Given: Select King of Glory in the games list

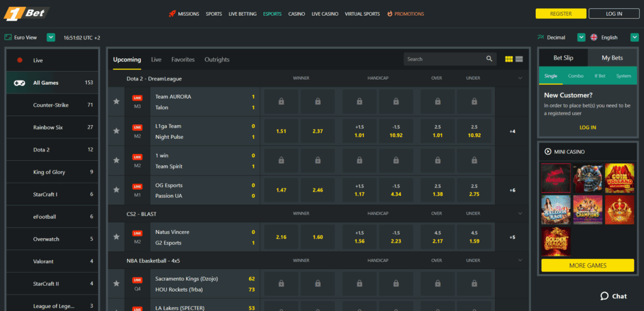Looking at the screenshot, I should [53, 172].
